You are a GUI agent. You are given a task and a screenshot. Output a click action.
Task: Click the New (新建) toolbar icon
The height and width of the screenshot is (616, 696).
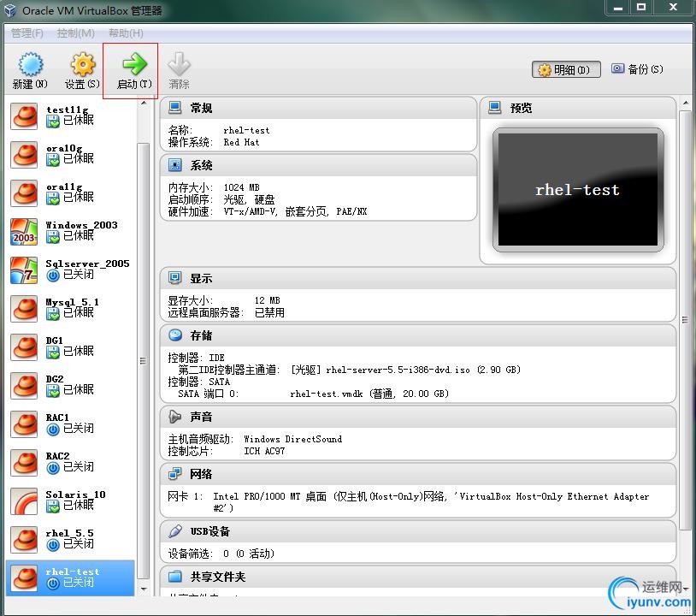pyautogui.click(x=30, y=64)
